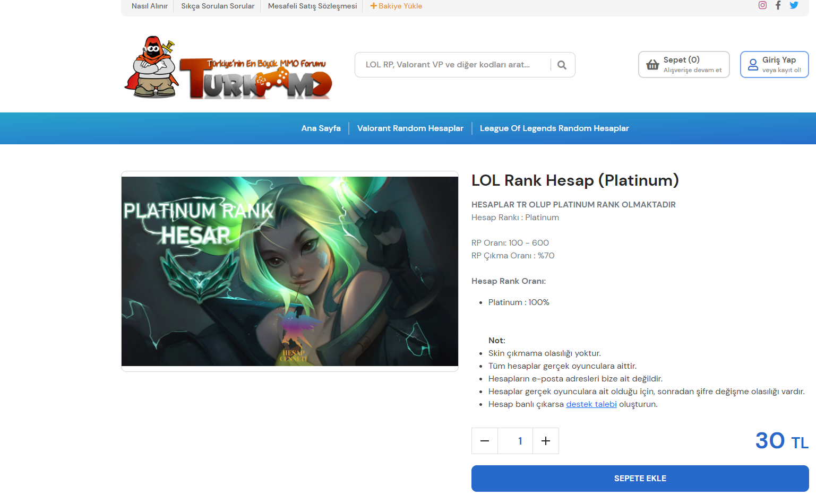Click the quantity number field
The image size is (816, 504).
pos(515,441)
